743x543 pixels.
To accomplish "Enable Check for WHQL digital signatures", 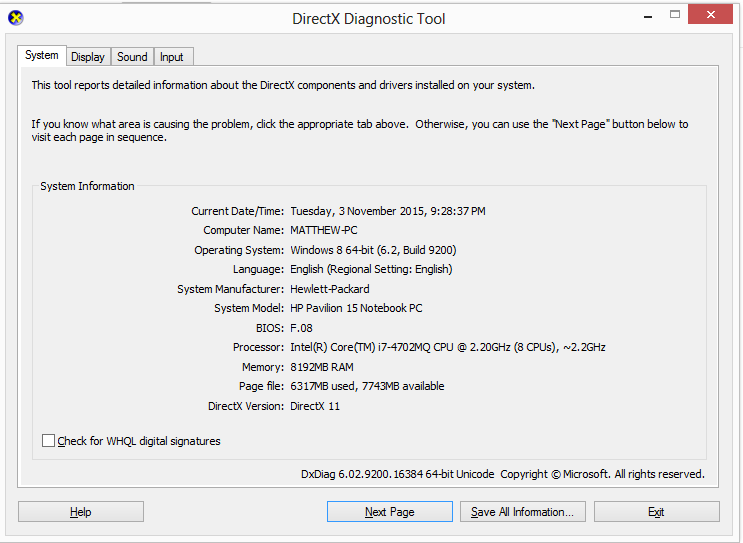I will click(x=48, y=441).
